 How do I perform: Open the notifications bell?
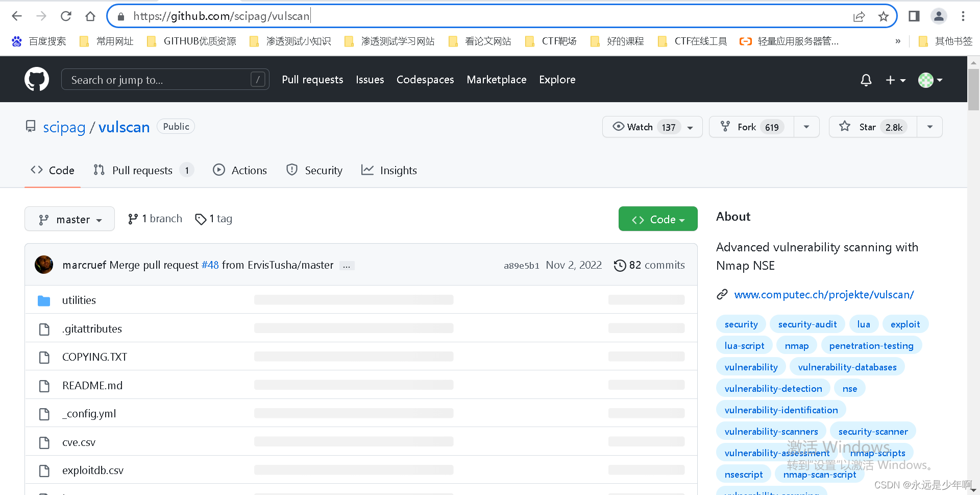pyautogui.click(x=866, y=80)
